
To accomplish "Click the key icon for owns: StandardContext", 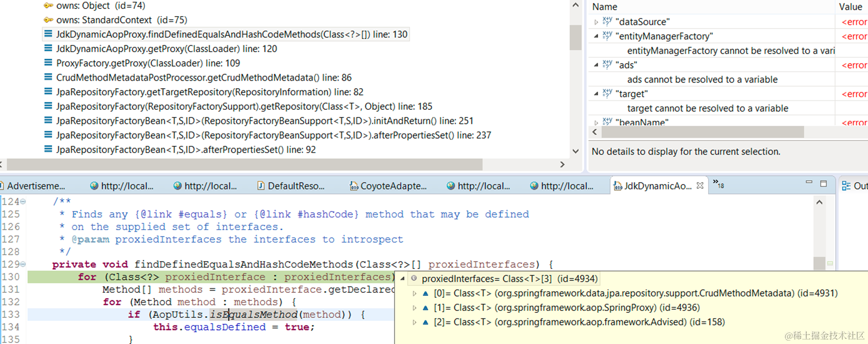I will click(x=48, y=20).
